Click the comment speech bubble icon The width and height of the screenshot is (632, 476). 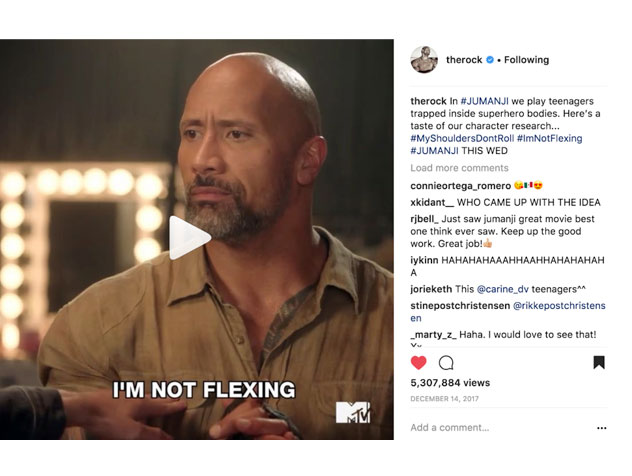(x=446, y=363)
